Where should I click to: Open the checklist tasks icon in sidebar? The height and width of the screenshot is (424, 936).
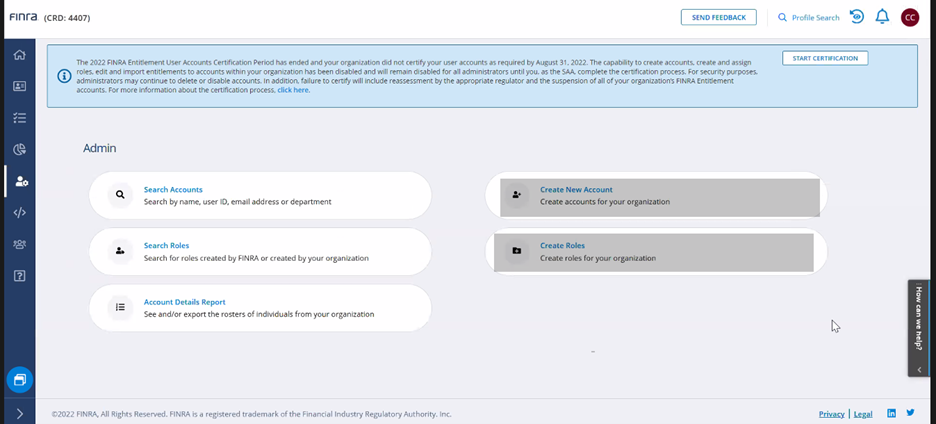(20, 118)
